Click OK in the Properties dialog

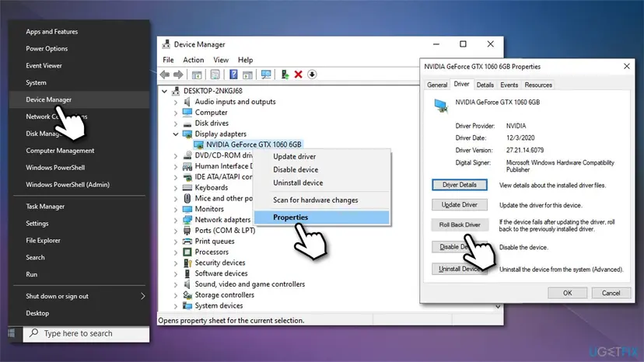[x=567, y=293]
